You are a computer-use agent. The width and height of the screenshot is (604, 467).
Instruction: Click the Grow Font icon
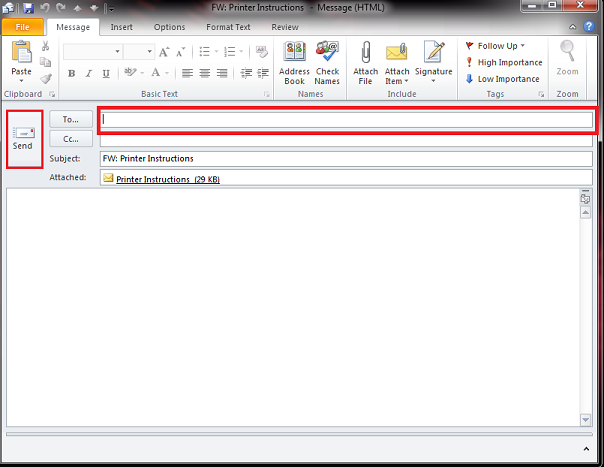pos(164,52)
